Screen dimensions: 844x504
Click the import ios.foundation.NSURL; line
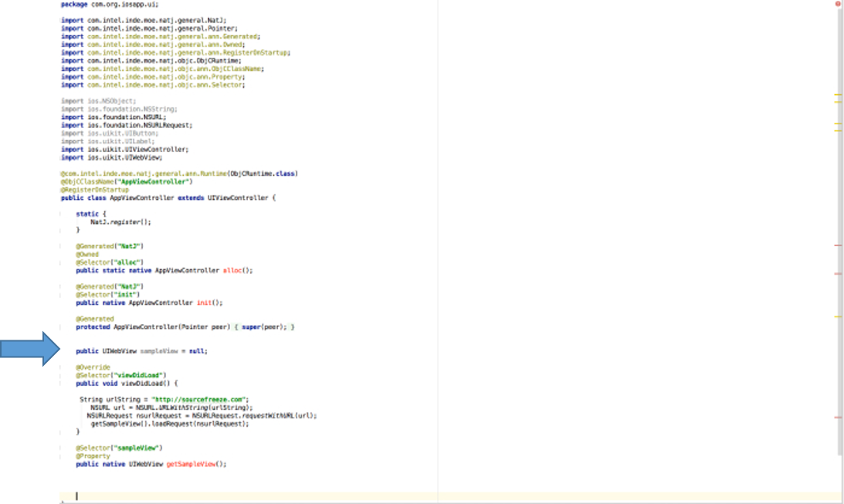coord(114,117)
